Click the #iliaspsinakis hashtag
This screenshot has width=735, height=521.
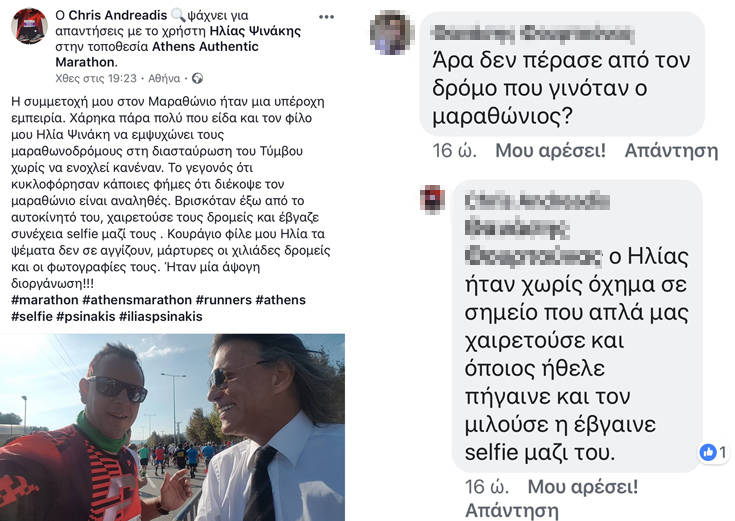(x=161, y=317)
